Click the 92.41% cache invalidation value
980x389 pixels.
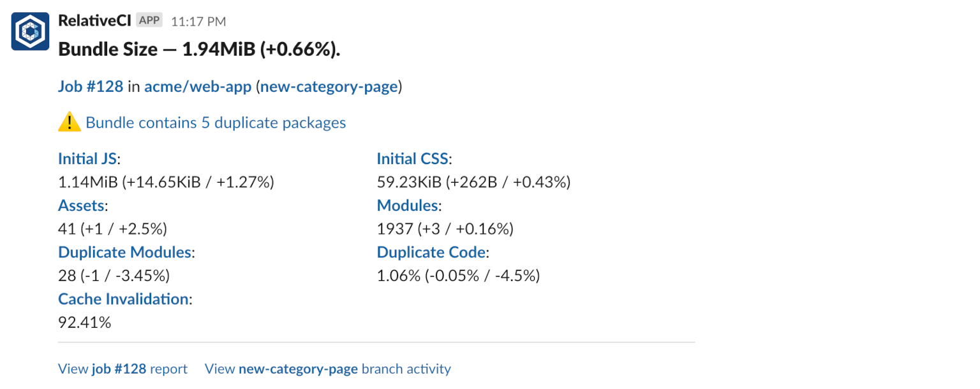point(84,323)
